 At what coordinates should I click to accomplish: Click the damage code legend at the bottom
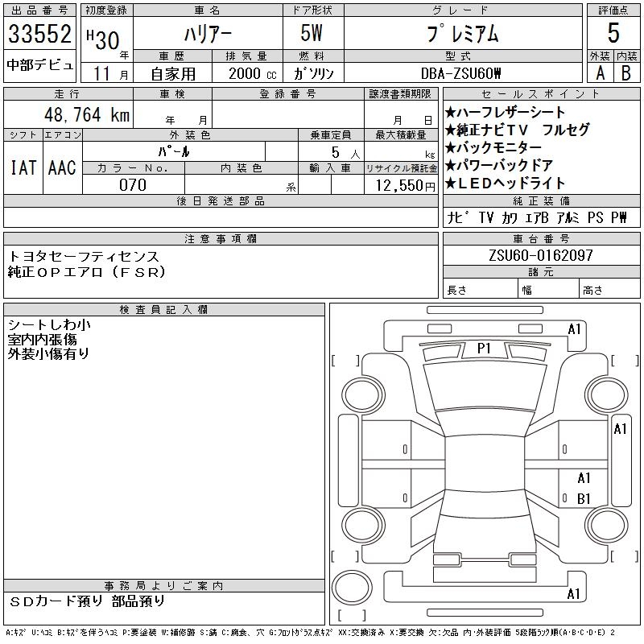tap(310, 633)
